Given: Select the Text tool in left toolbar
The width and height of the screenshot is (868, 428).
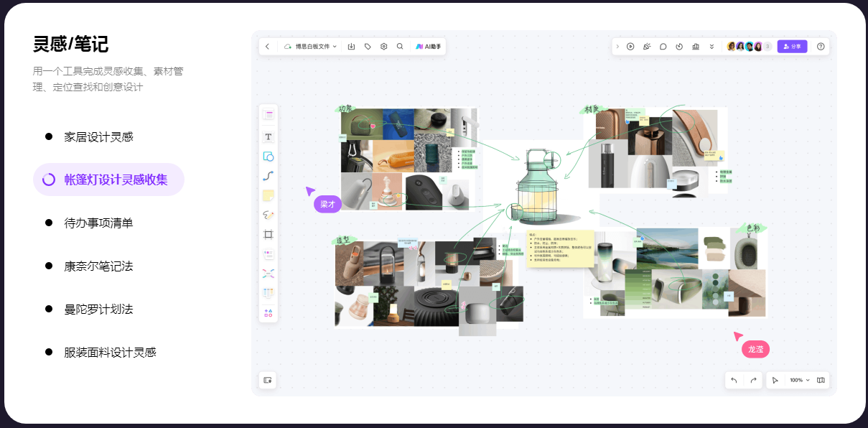Looking at the screenshot, I should (x=269, y=136).
